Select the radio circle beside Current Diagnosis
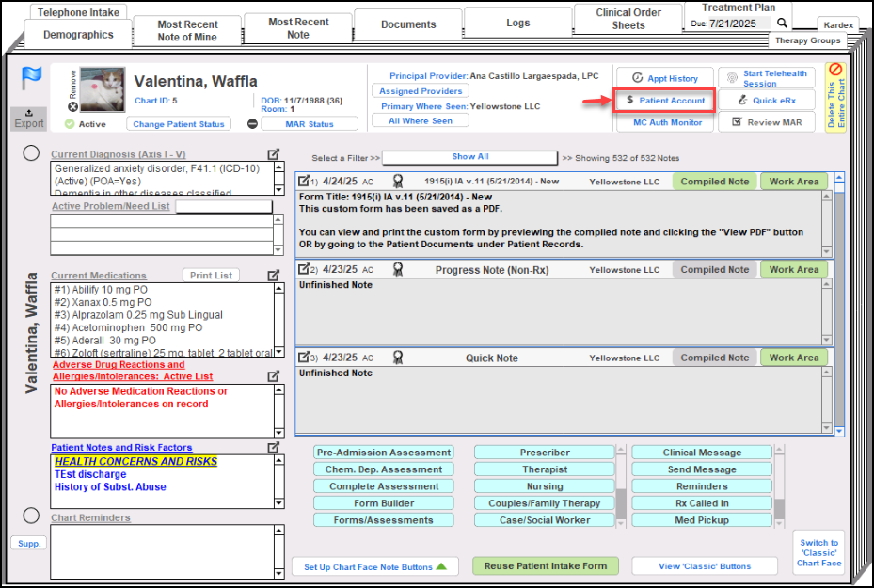This screenshot has width=874, height=588. [x=31, y=153]
